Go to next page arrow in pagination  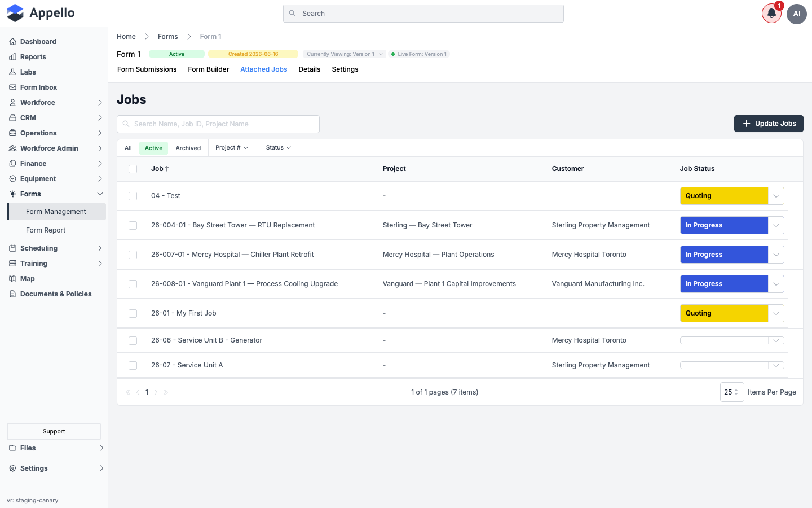pyautogui.click(x=156, y=392)
